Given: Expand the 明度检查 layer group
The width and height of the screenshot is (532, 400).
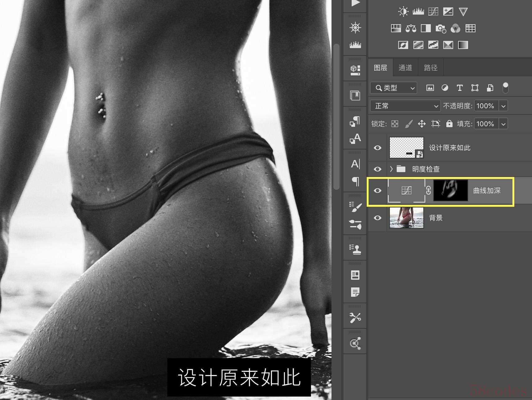Looking at the screenshot, I should (391, 169).
